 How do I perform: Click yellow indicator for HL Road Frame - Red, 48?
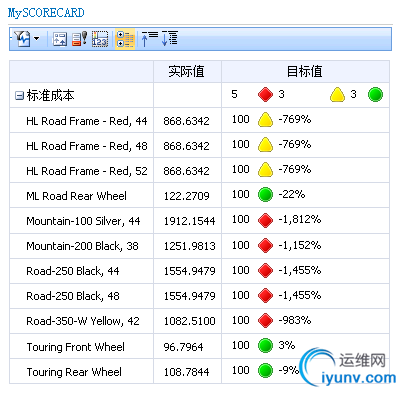265,145
